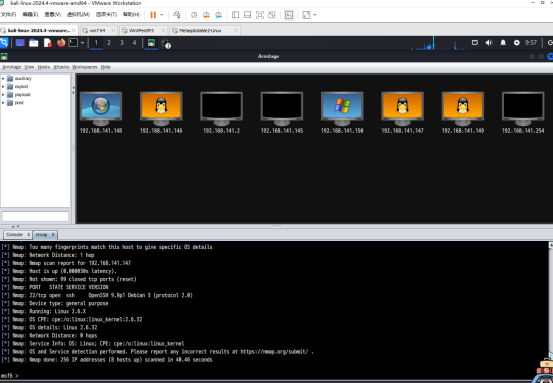
Task: Open the stretch guest dropdown arrow
Action: [x=315, y=15]
